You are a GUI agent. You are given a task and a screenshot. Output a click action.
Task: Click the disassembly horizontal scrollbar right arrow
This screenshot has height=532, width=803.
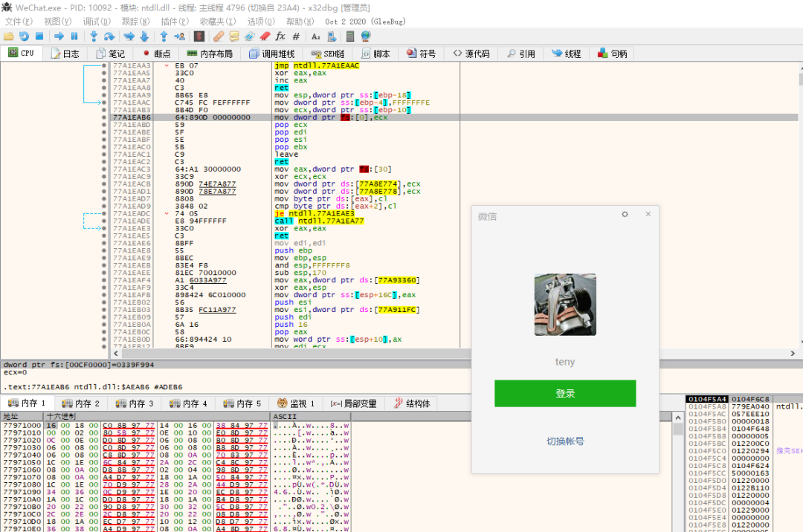coord(793,353)
